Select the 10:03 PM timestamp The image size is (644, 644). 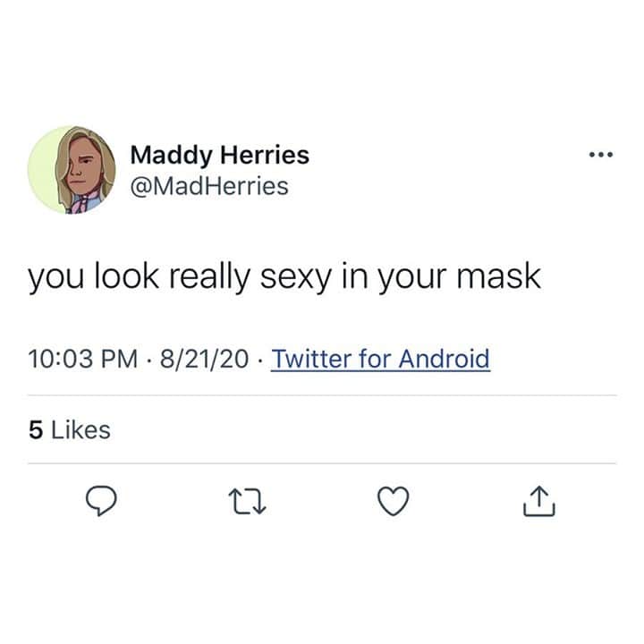pos(83,359)
